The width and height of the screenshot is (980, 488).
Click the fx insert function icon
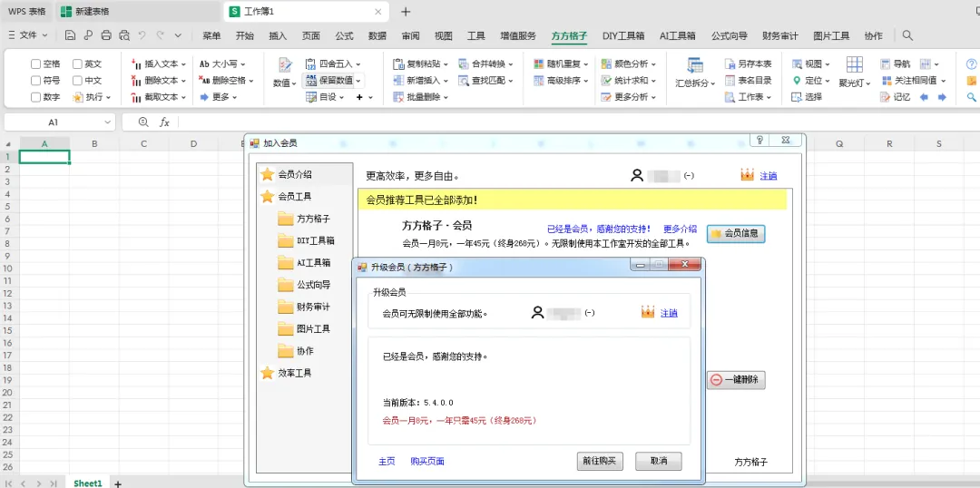tap(164, 122)
